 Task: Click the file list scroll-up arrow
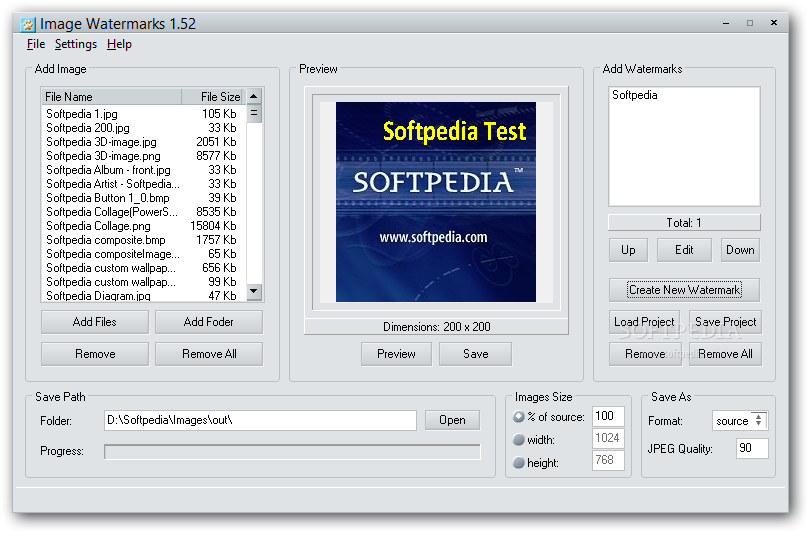[x=253, y=96]
